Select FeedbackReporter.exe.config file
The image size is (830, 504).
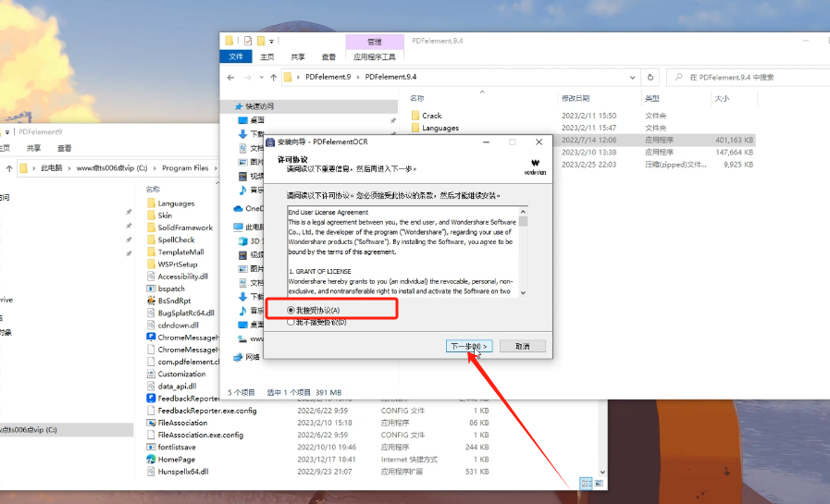pyautogui.click(x=207, y=411)
